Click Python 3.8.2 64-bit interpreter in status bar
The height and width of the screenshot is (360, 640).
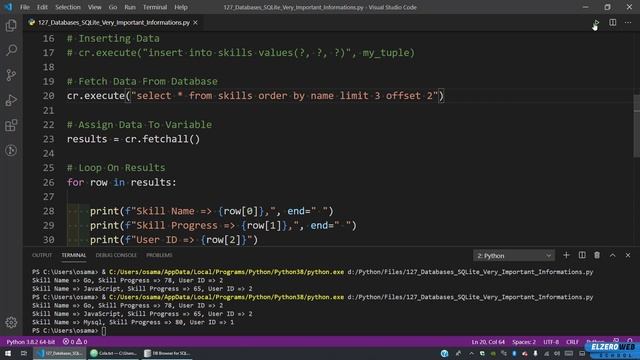click(x=31, y=342)
